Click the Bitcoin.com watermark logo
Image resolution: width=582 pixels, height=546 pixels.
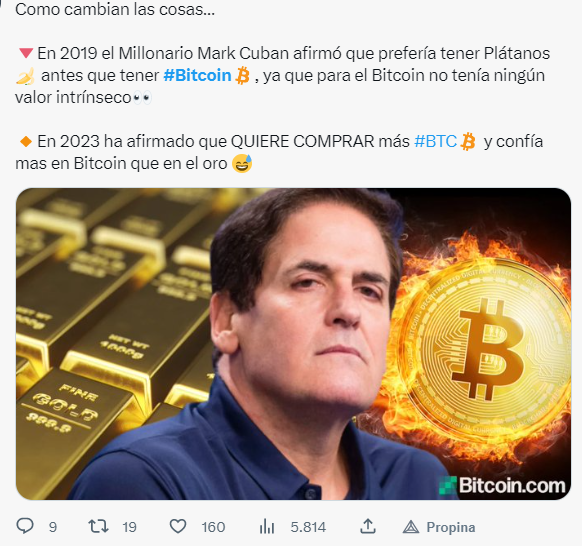coord(502,485)
